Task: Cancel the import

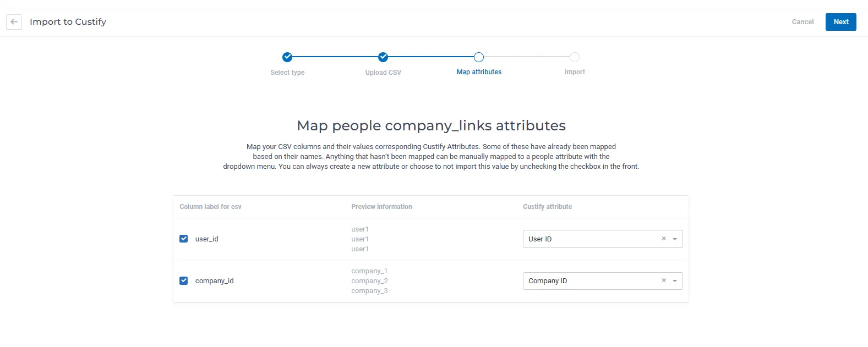Action: (x=803, y=22)
